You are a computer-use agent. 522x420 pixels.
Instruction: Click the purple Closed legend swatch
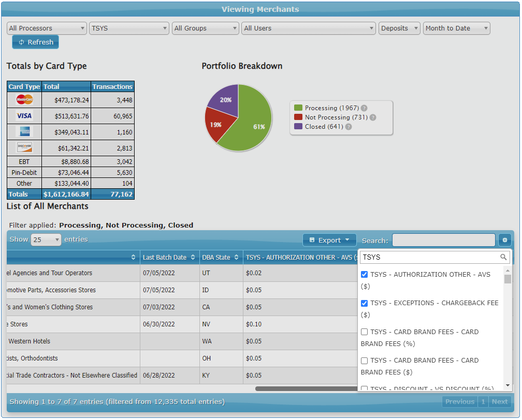point(298,126)
